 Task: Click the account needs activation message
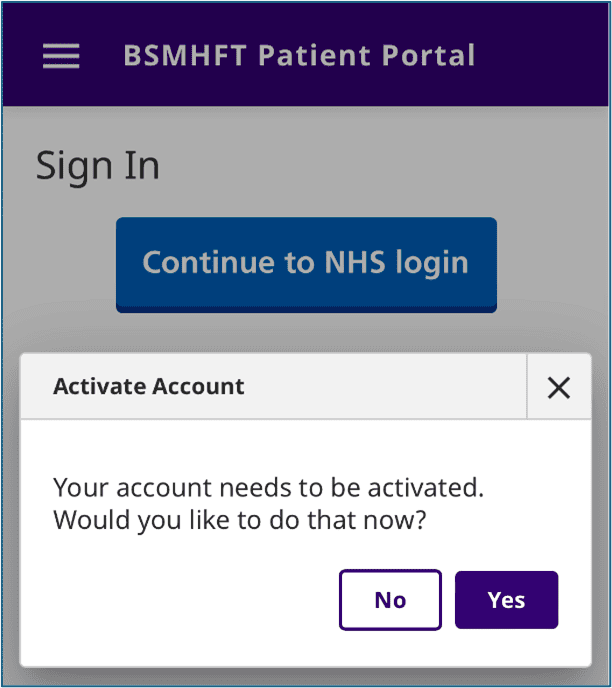pyautogui.click(x=268, y=489)
